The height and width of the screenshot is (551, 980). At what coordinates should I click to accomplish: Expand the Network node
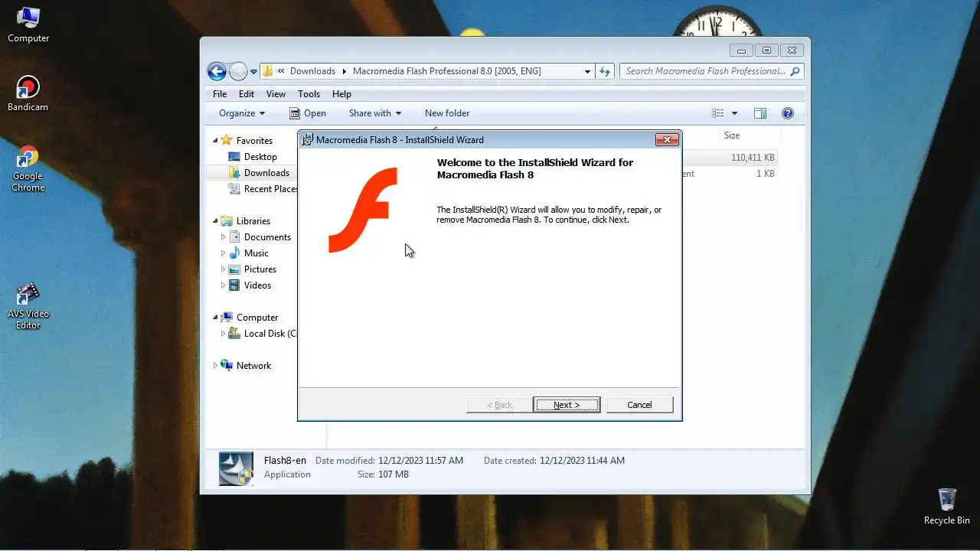tap(215, 366)
